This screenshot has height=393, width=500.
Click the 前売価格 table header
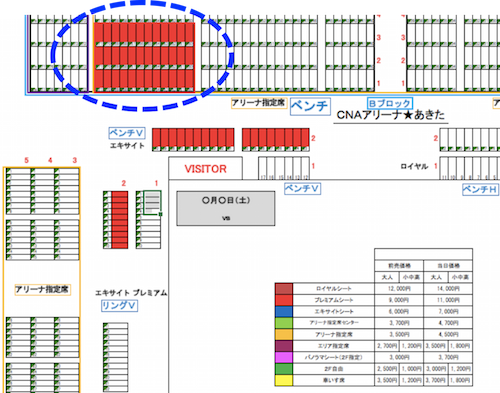pos(399,266)
